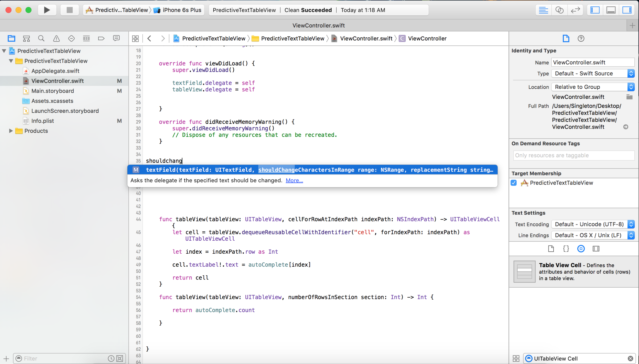Open the Location dropdown

[x=593, y=87]
